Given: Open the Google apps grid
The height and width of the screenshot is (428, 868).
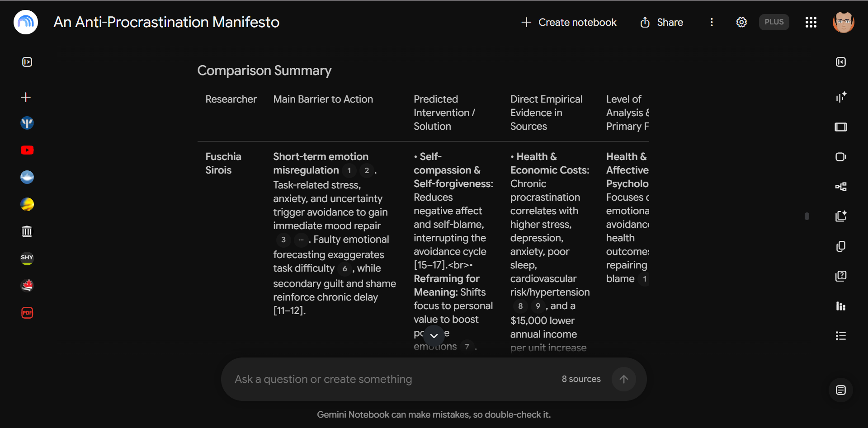Looking at the screenshot, I should coord(811,22).
